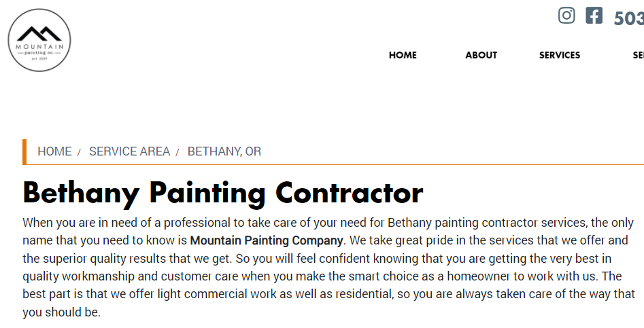Screen dimensions: 644x328
Task: Call the phone number starting with 503
Action: point(629,18)
